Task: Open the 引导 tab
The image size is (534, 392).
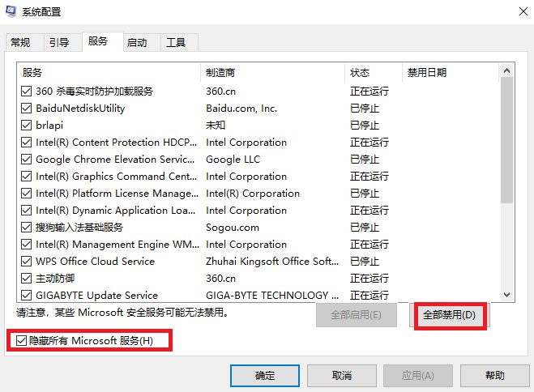Action: click(x=59, y=42)
